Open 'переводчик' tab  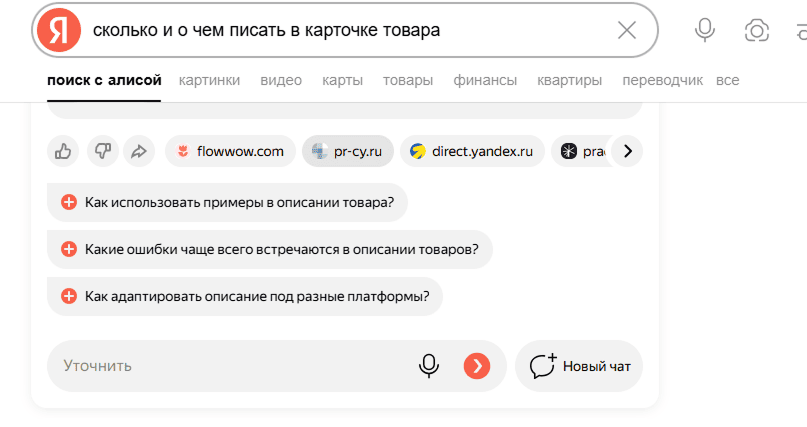662,80
